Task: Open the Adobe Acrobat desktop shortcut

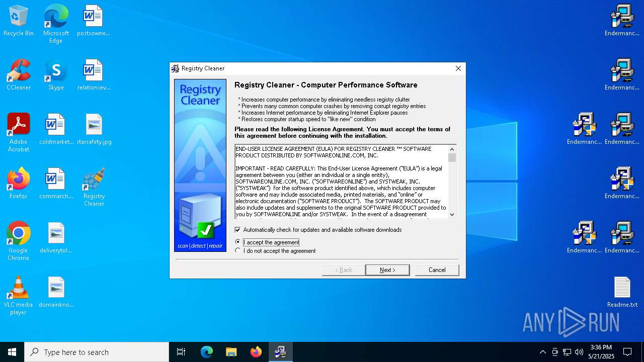Action: click(19, 133)
